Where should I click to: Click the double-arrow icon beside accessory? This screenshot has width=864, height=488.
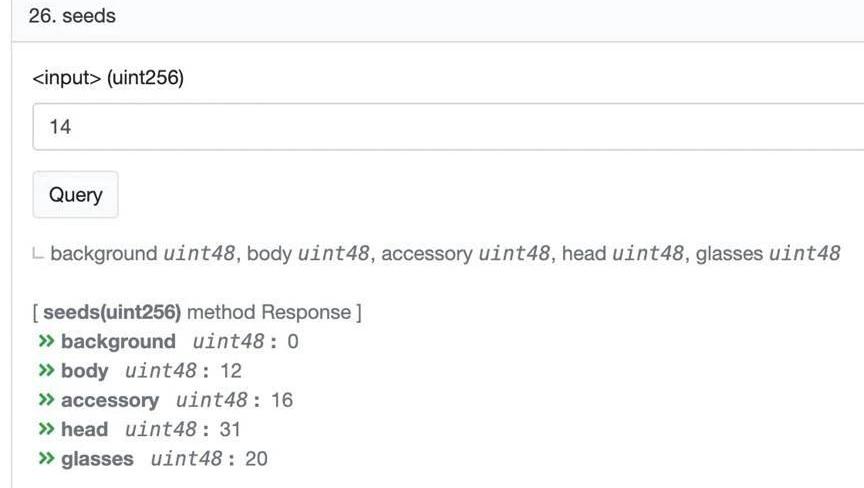click(x=45, y=400)
